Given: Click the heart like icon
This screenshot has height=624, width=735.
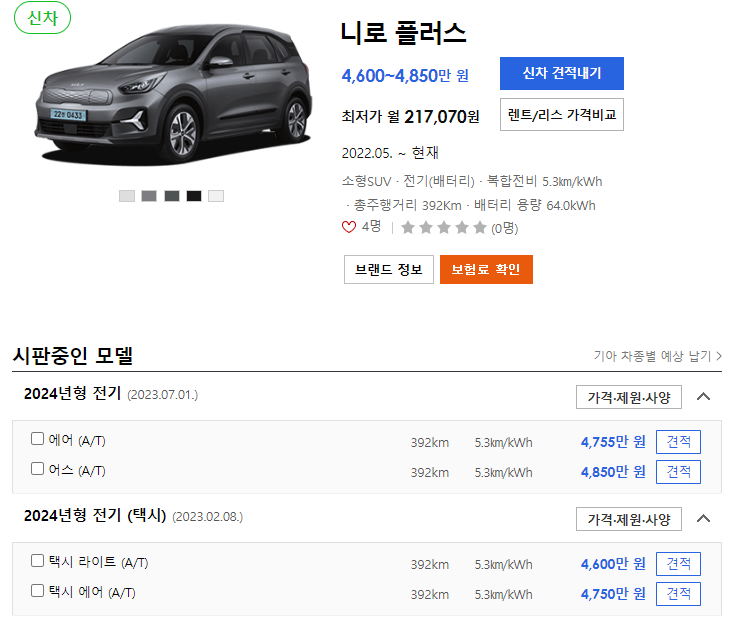Looking at the screenshot, I should click(x=349, y=227).
